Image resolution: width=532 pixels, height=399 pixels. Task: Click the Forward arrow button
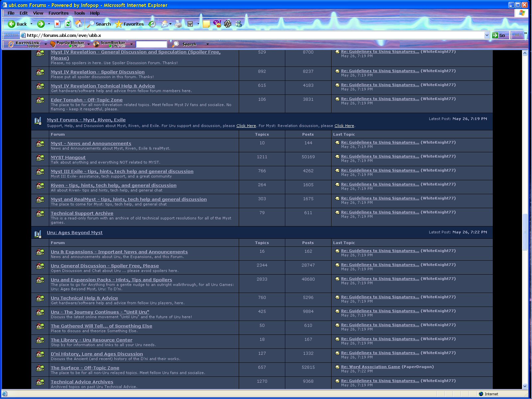pyautogui.click(x=41, y=24)
